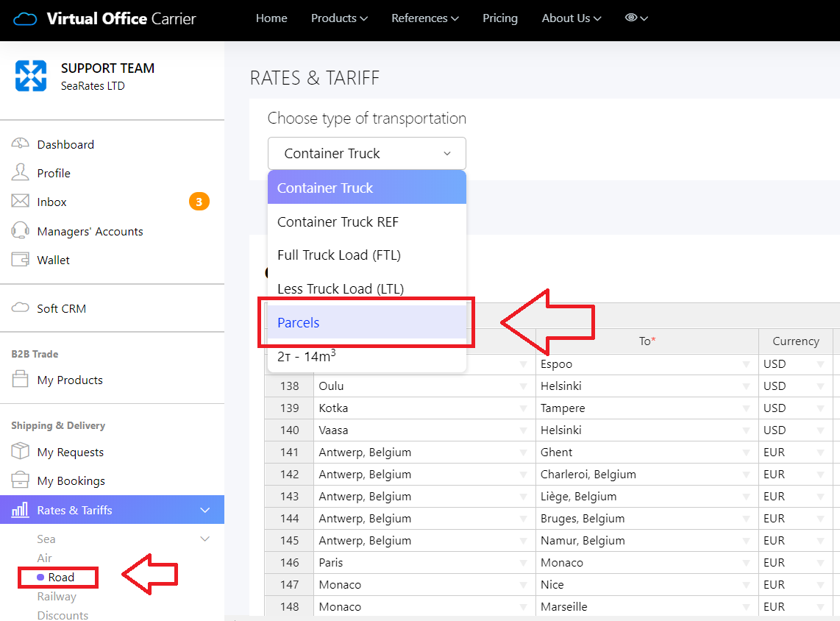Click the Rates & Tariffs chart icon
Image resolution: width=840 pixels, height=621 pixels.
(x=21, y=510)
